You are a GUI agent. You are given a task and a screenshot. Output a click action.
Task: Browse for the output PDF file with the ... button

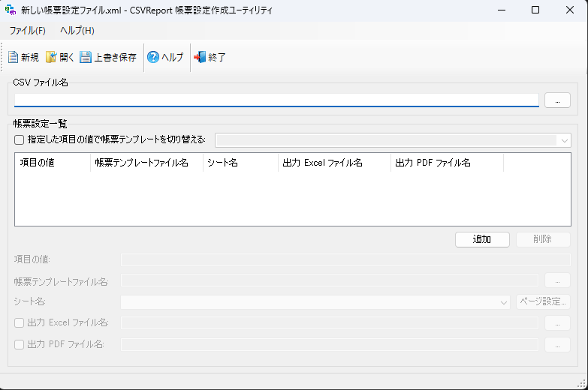point(557,345)
